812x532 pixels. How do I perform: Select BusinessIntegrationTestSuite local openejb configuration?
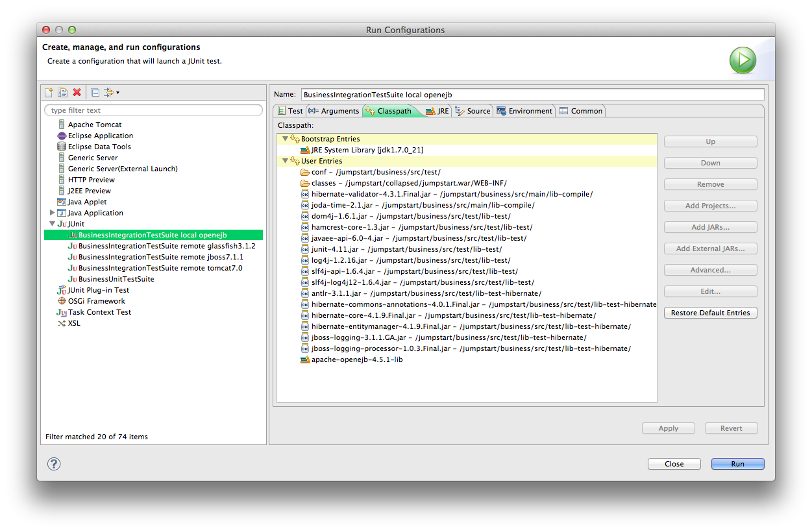click(153, 235)
